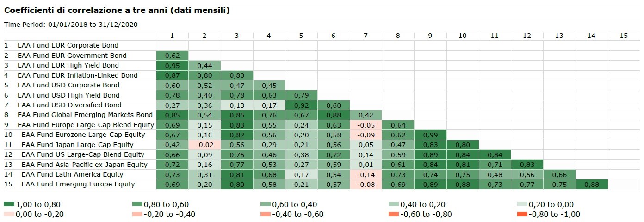The height and width of the screenshot is (222, 644).
Task: Click the Time Period date range text
Action: pyautogui.click(x=71, y=25)
